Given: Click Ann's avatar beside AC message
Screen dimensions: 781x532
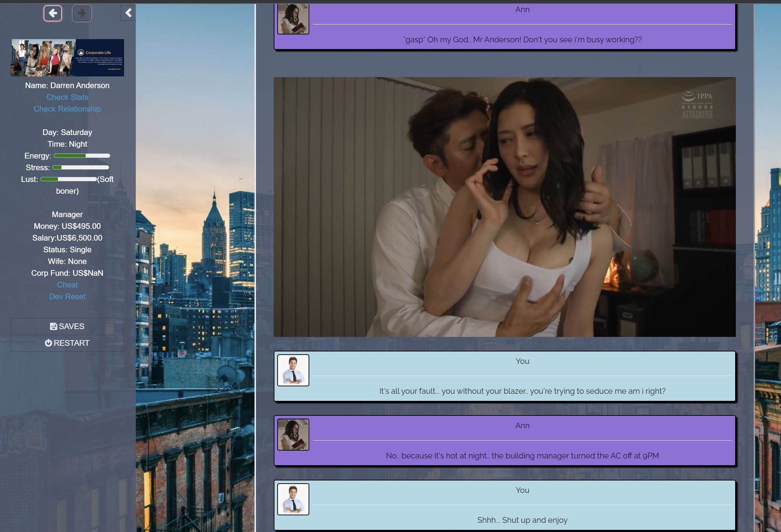Looking at the screenshot, I should (293, 434).
